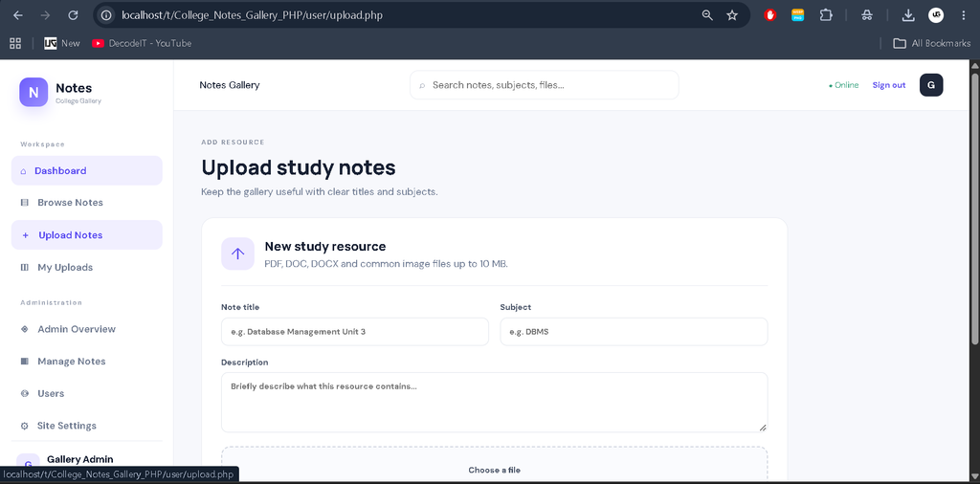Click the upload arrow icon in the form
The height and width of the screenshot is (484, 980).
click(x=237, y=253)
